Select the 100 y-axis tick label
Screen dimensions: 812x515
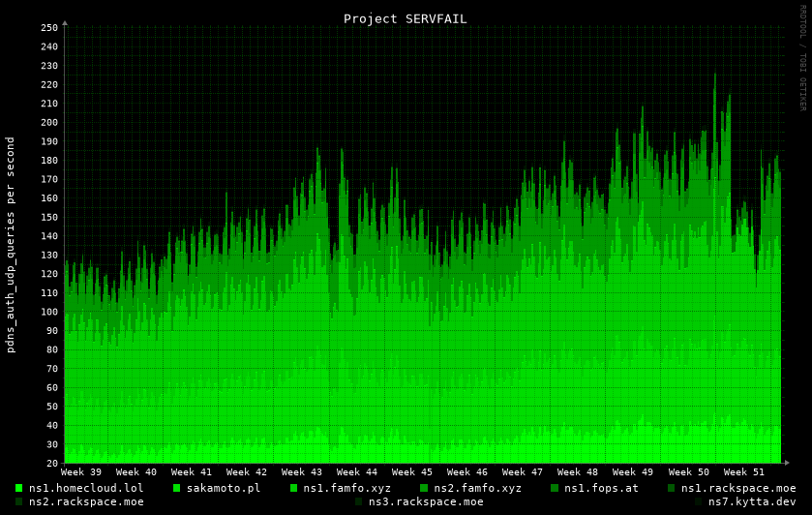pos(49,312)
